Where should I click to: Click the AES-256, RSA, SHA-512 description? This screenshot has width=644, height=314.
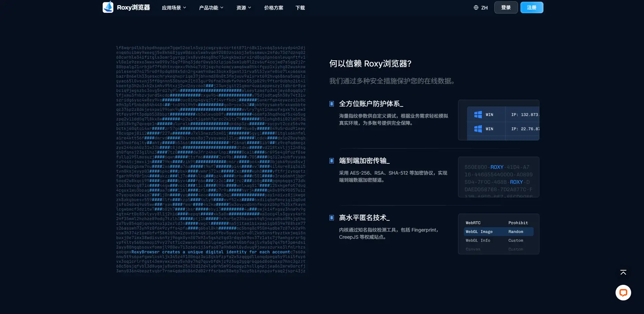tap(393, 176)
